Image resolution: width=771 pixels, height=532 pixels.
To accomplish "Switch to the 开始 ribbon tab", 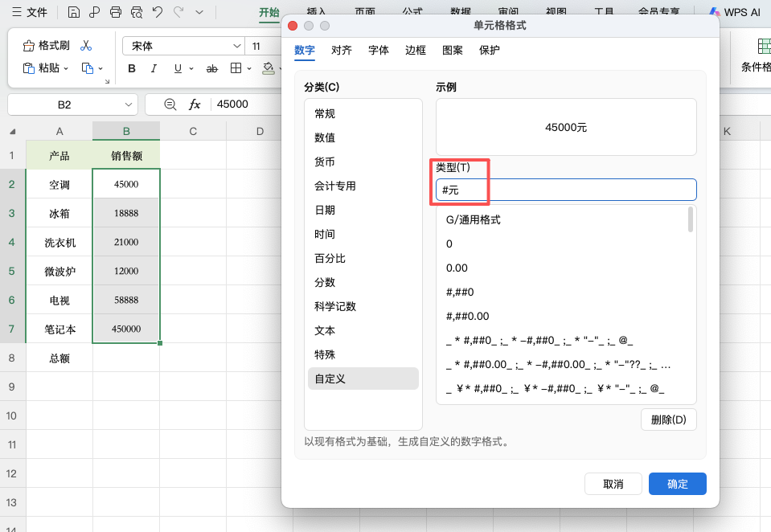I will pyautogui.click(x=269, y=12).
